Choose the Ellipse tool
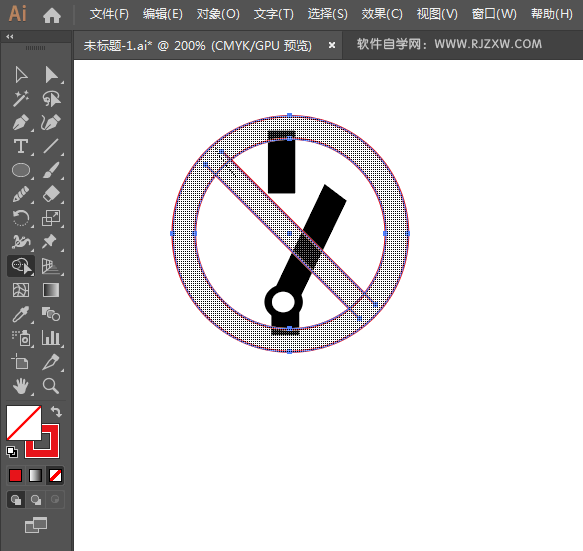Screen dimensions: 583x551 point(20,171)
